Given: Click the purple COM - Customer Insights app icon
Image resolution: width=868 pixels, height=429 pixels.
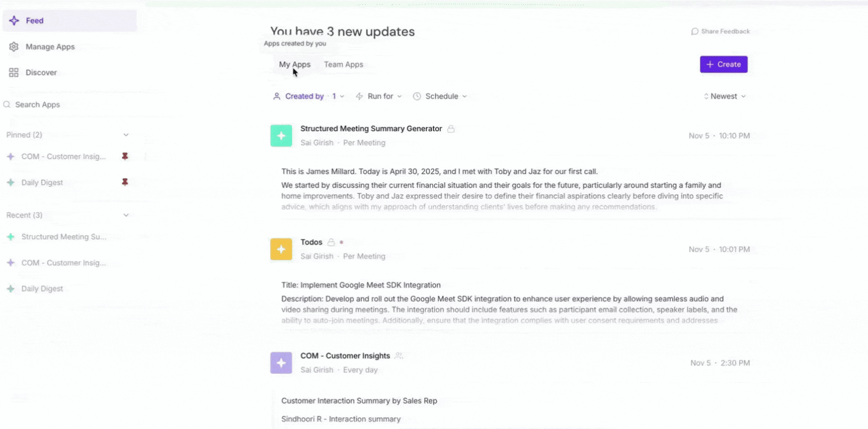Looking at the screenshot, I should tap(281, 363).
